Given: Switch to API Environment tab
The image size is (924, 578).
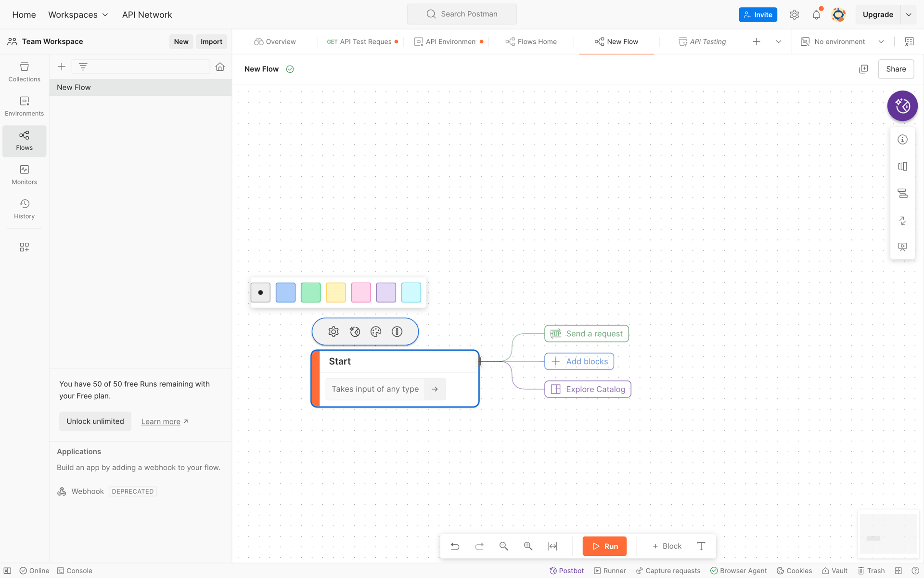Looking at the screenshot, I should coord(449,42).
